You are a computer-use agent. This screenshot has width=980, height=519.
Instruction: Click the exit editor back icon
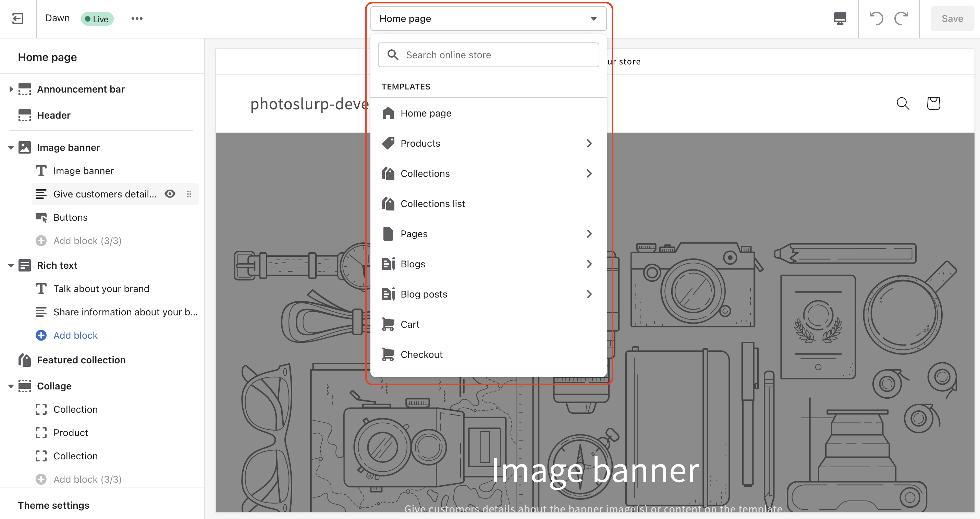18,18
